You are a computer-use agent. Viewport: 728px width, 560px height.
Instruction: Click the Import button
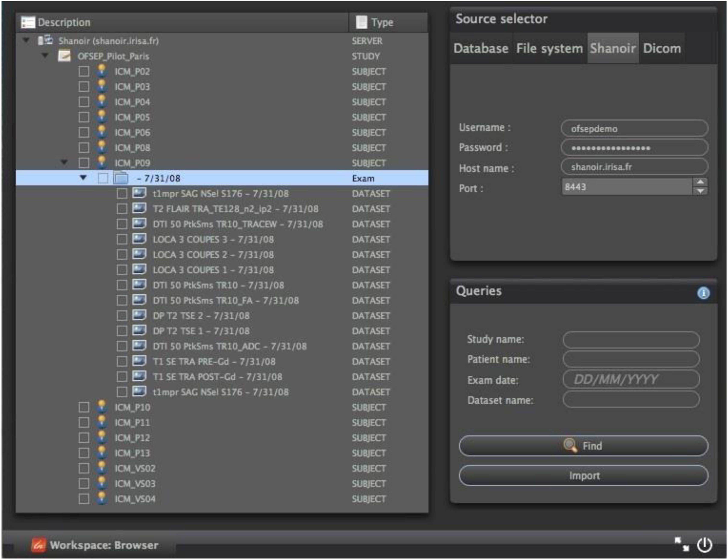click(583, 476)
